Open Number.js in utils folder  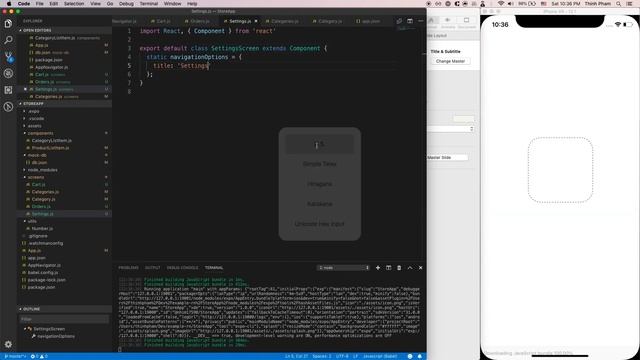coord(42,229)
